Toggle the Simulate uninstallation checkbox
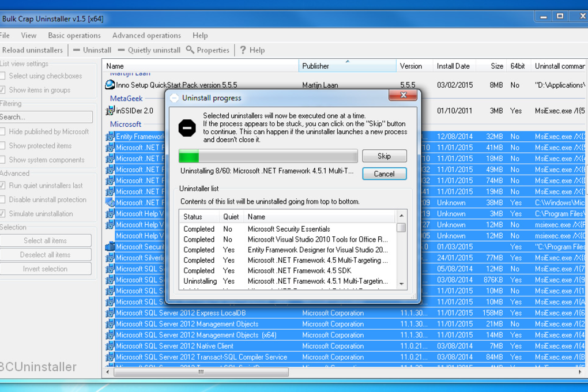This screenshot has width=588, height=392. pyautogui.click(x=3, y=214)
